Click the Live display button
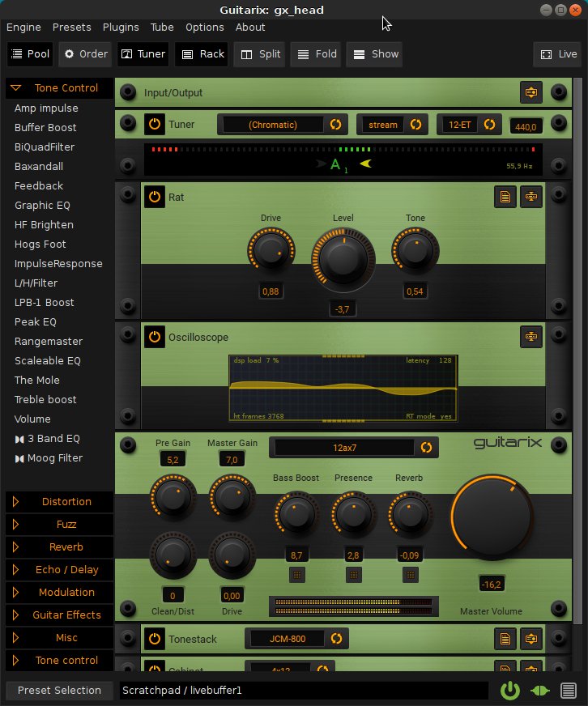Screen dimensions: 588x706 coord(558,54)
